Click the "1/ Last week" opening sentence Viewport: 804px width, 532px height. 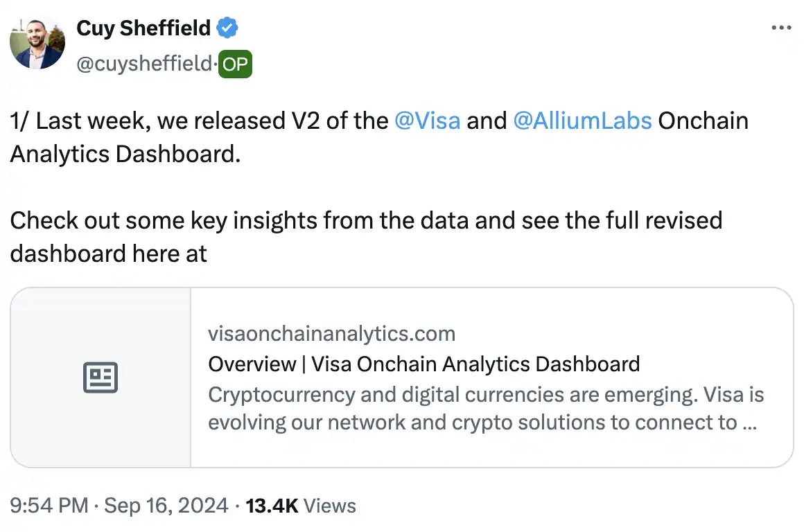pyautogui.click(x=201, y=121)
